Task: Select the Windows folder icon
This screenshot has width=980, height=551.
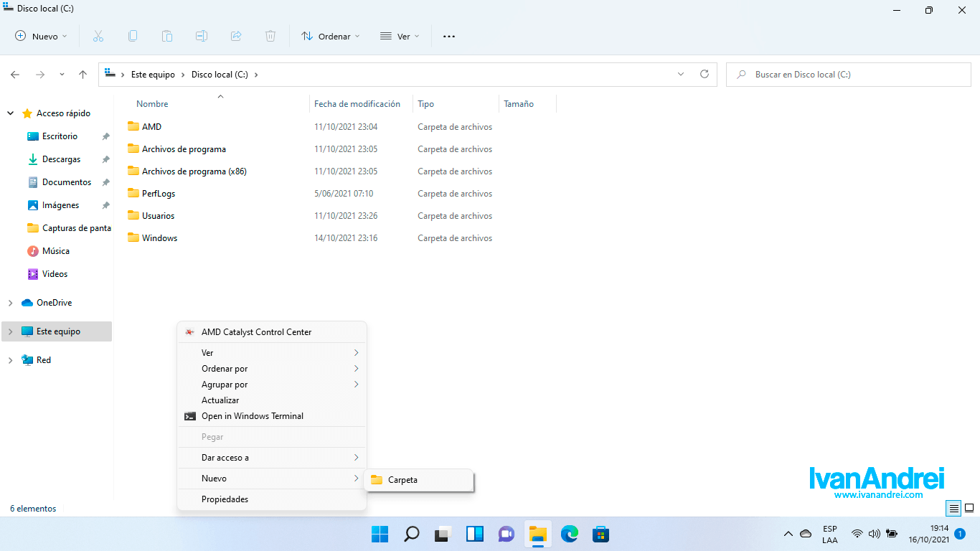Action: [133, 237]
